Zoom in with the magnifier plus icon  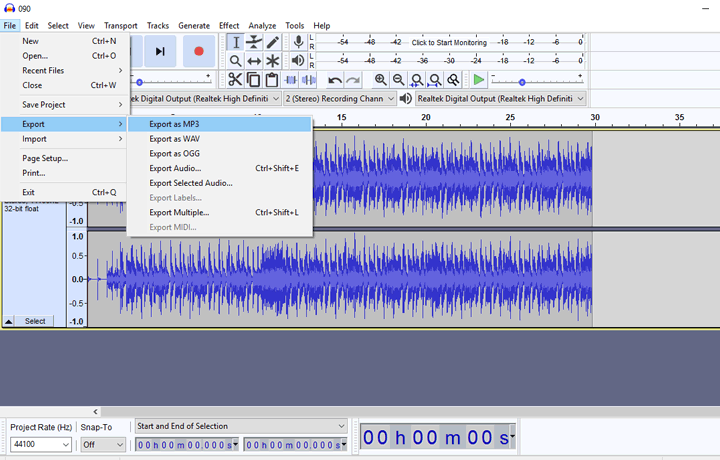381,80
